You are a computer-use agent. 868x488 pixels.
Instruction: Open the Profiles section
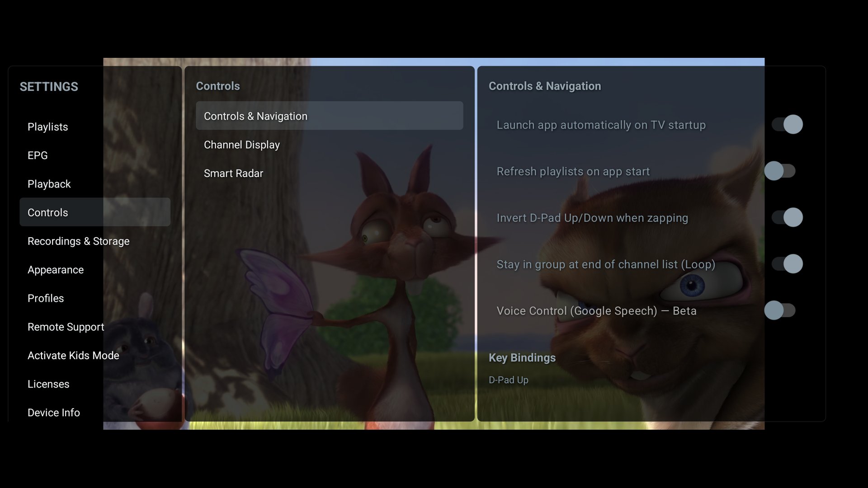click(x=95, y=298)
